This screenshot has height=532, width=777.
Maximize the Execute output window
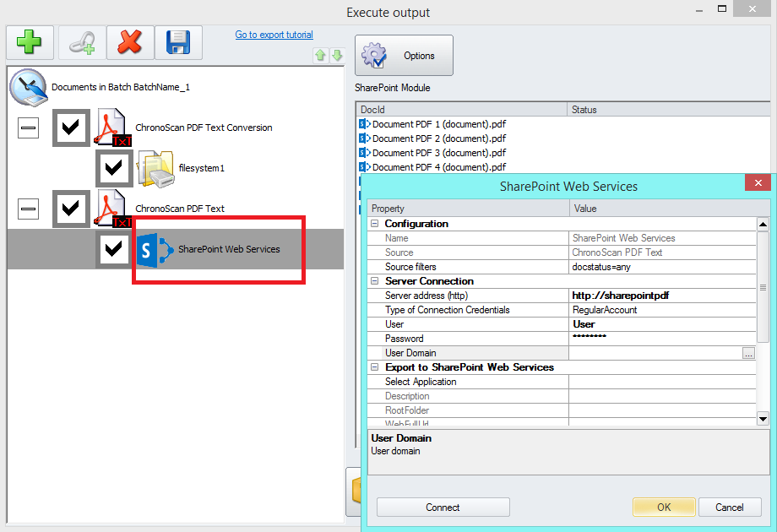tap(722, 9)
